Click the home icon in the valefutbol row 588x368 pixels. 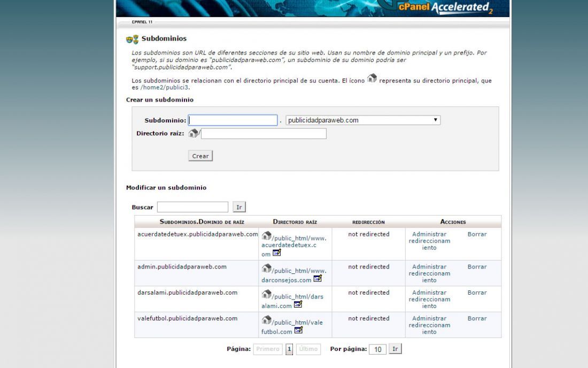coord(266,320)
